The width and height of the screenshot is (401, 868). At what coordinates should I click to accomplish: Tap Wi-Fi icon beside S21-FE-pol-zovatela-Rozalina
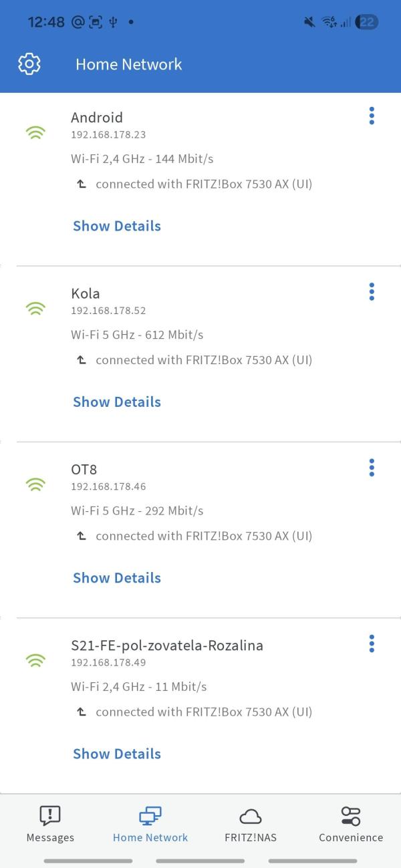click(x=35, y=660)
